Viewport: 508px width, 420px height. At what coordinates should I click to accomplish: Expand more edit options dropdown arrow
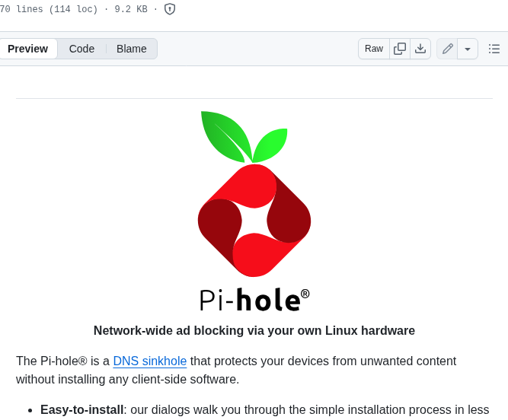coord(468,49)
